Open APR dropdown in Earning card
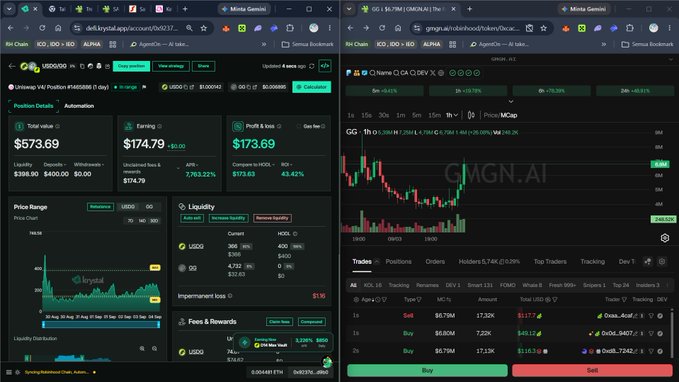Viewport: 679px width, 382px height. pos(192,165)
